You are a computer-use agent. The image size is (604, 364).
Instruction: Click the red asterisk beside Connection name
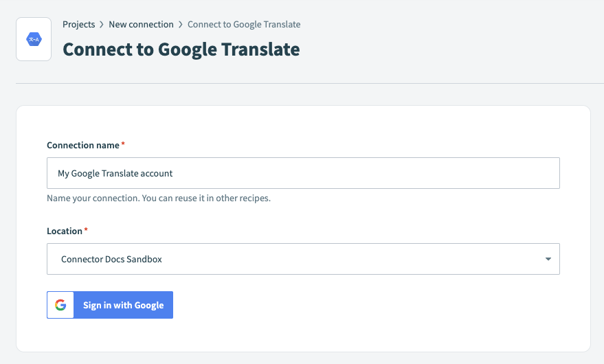123,144
